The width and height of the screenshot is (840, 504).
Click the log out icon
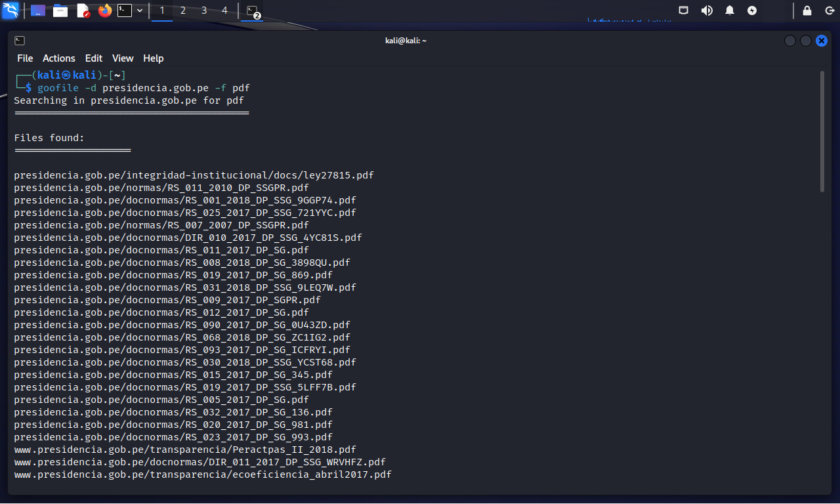coord(829,10)
